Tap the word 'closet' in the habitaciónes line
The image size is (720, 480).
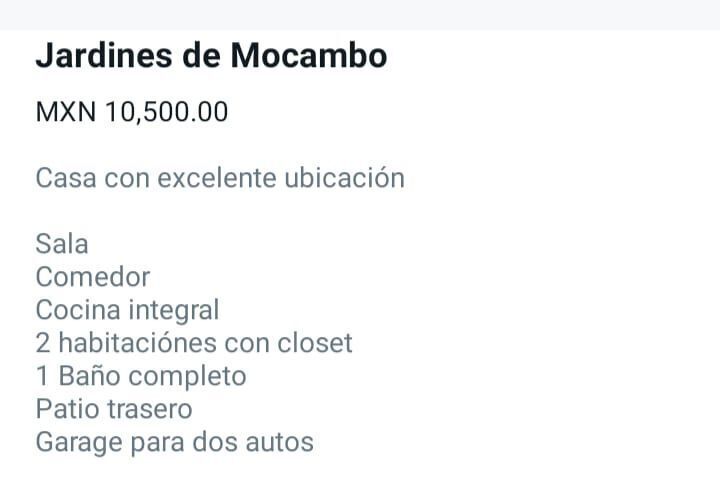315,343
